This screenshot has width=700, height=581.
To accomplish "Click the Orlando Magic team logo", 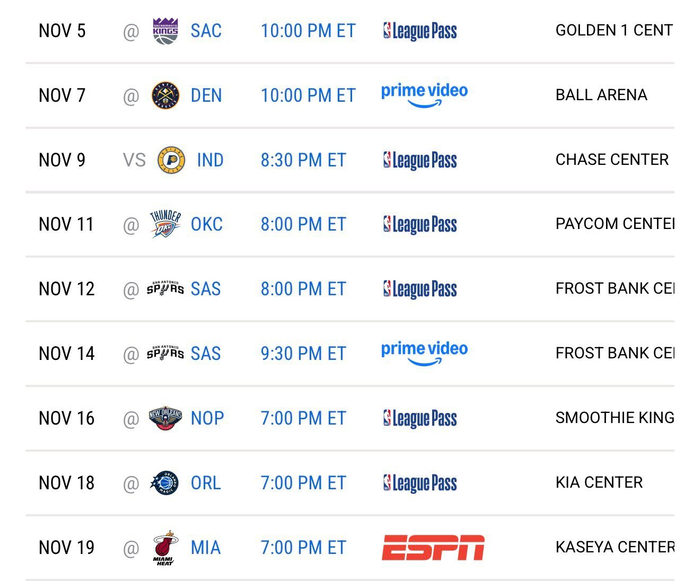I will point(165,483).
